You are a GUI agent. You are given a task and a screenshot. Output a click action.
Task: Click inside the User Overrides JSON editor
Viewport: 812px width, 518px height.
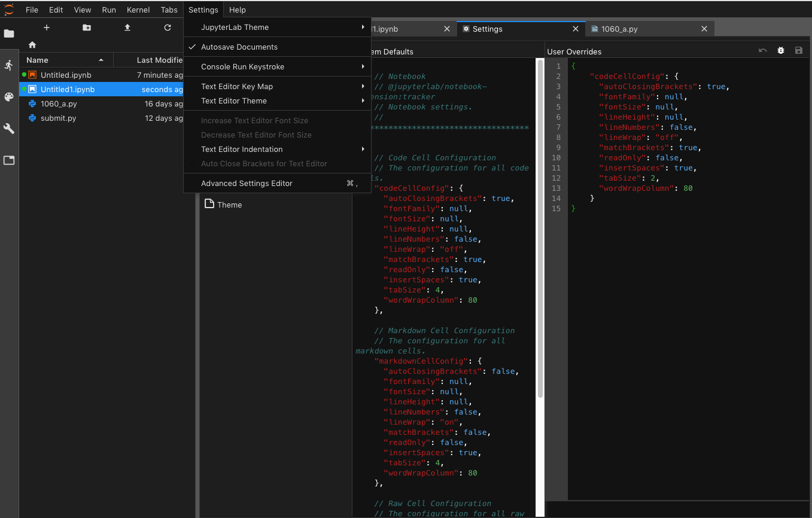tap(688, 279)
